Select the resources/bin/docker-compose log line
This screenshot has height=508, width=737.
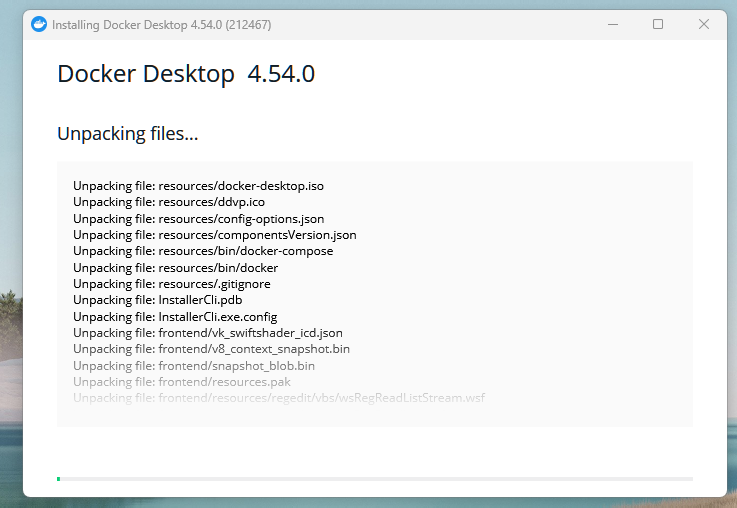(x=203, y=251)
